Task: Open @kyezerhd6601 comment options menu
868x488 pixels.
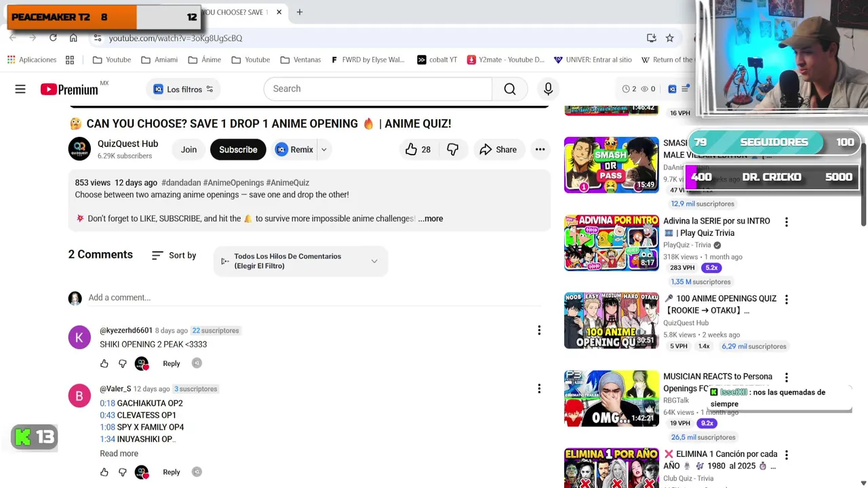Action: (x=539, y=331)
